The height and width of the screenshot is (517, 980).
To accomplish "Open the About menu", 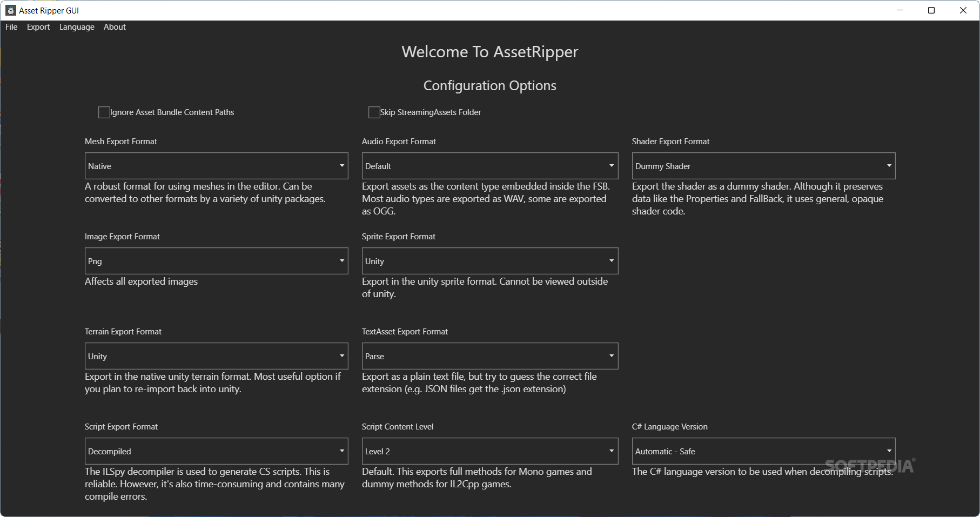I will pos(115,27).
